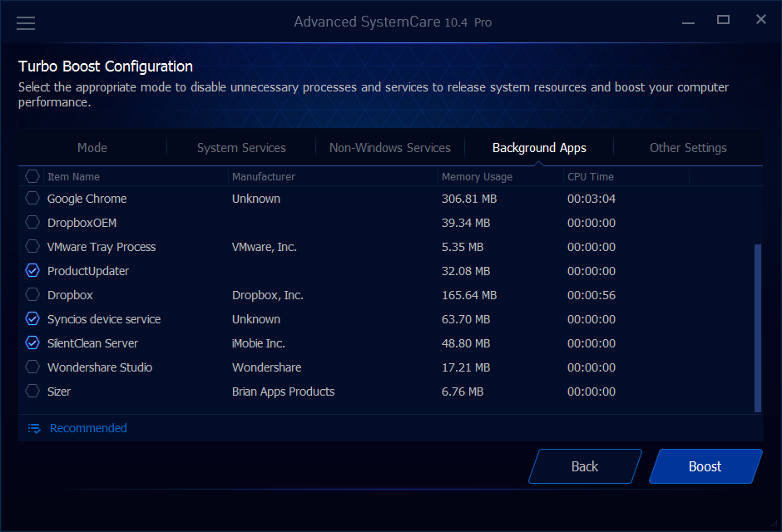Apply the Recommended selection link
The image size is (782, 532).
(x=88, y=428)
